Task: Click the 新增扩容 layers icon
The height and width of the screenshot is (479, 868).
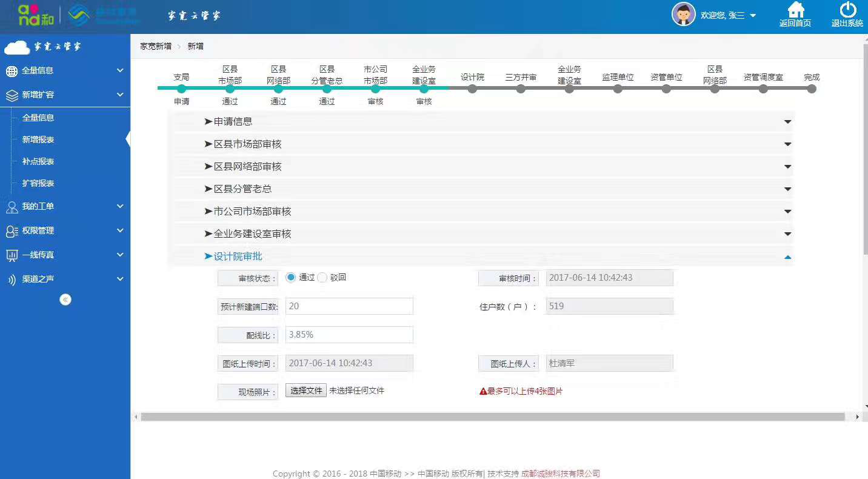Action: 12,95
